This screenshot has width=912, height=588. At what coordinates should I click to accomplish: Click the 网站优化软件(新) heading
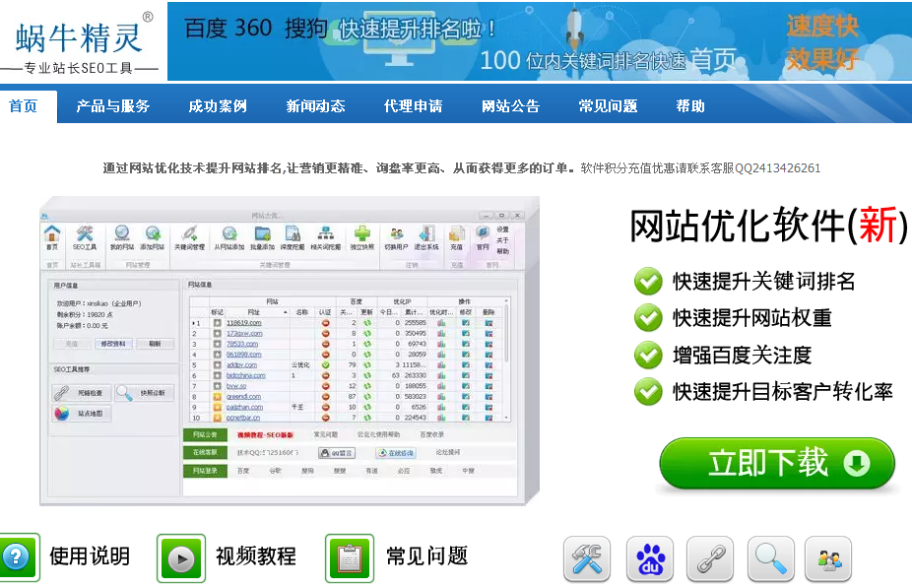tap(768, 226)
